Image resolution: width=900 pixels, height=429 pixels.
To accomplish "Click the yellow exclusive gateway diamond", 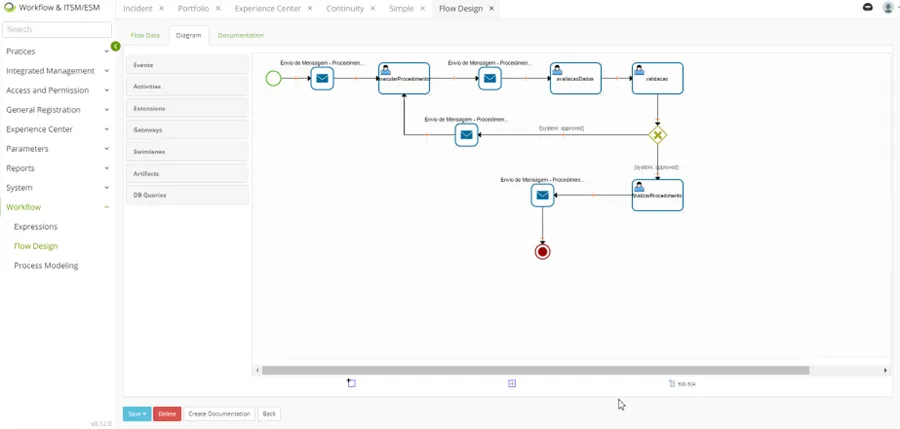I will pyautogui.click(x=657, y=135).
